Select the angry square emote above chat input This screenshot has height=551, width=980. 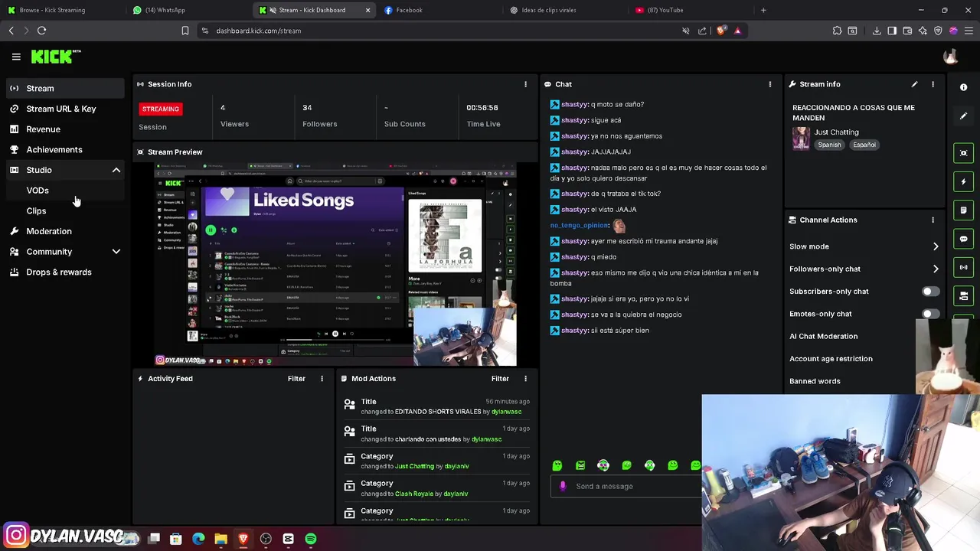pos(580,465)
